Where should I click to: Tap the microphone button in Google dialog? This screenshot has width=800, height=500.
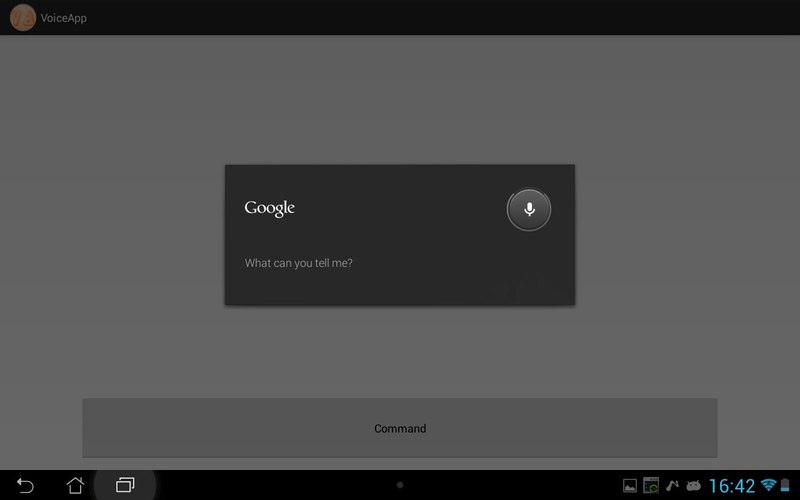click(529, 209)
